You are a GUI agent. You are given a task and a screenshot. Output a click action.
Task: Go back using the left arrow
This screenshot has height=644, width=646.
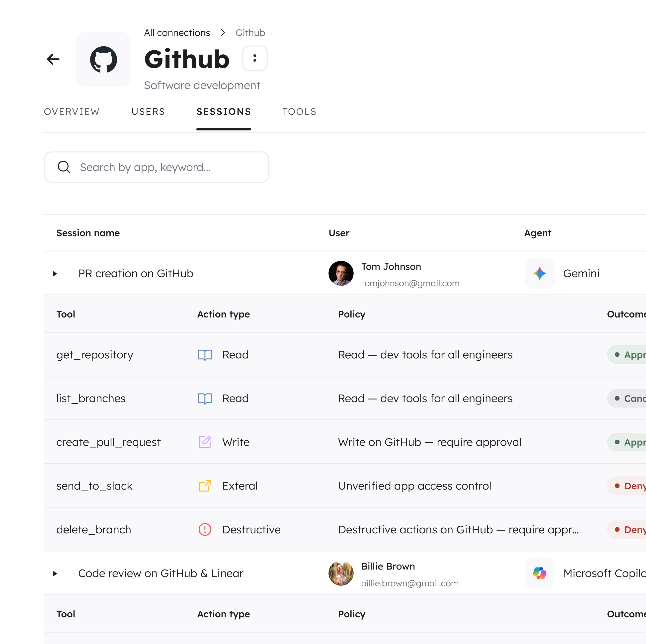(x=53, y=59)
